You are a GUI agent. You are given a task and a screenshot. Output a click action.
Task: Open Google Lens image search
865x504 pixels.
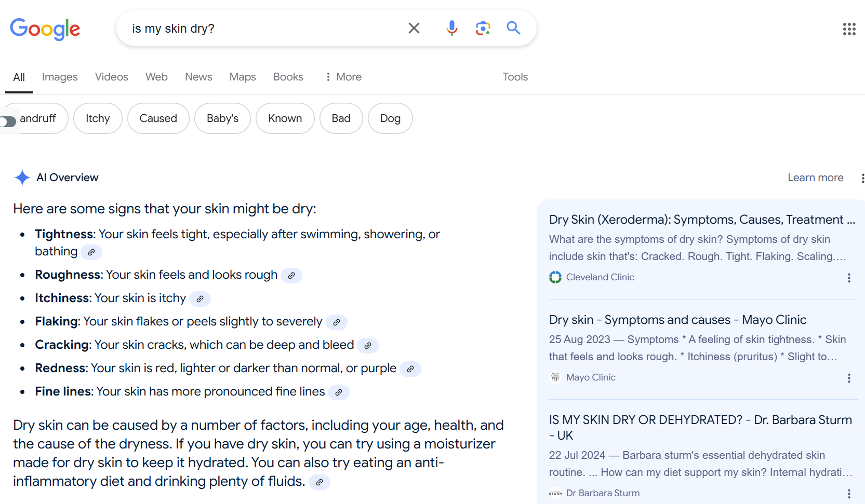[x=483, y=28]
